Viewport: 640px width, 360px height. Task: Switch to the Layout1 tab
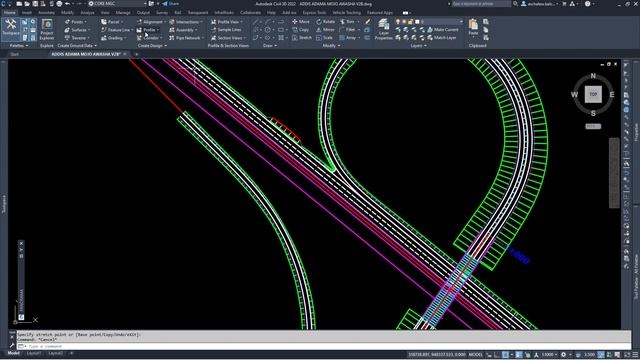point(34,353)
